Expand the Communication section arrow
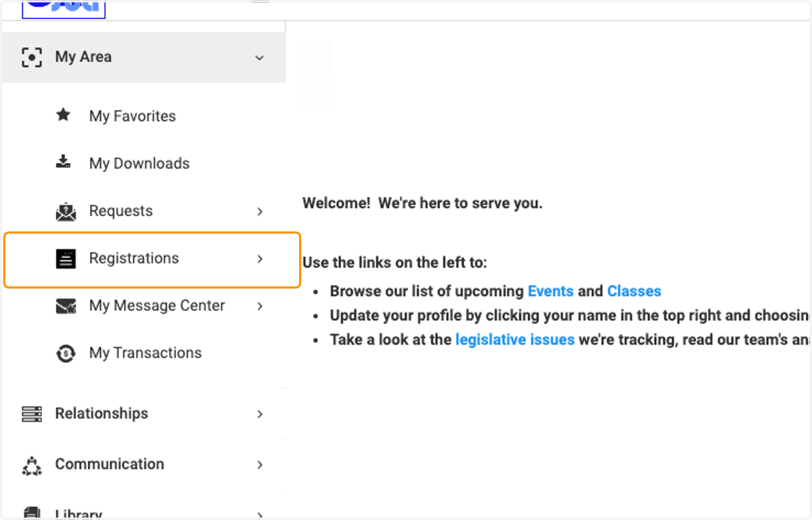Screen dimensions: 812x520 (260, 464)
